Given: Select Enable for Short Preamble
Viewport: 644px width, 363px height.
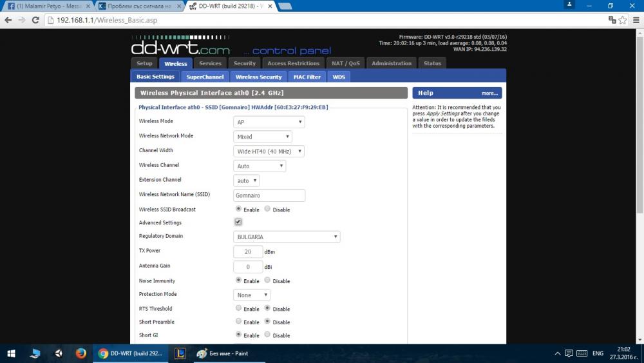Looking at the screenshot, I should pyautogui.click(x=238, y=321).
